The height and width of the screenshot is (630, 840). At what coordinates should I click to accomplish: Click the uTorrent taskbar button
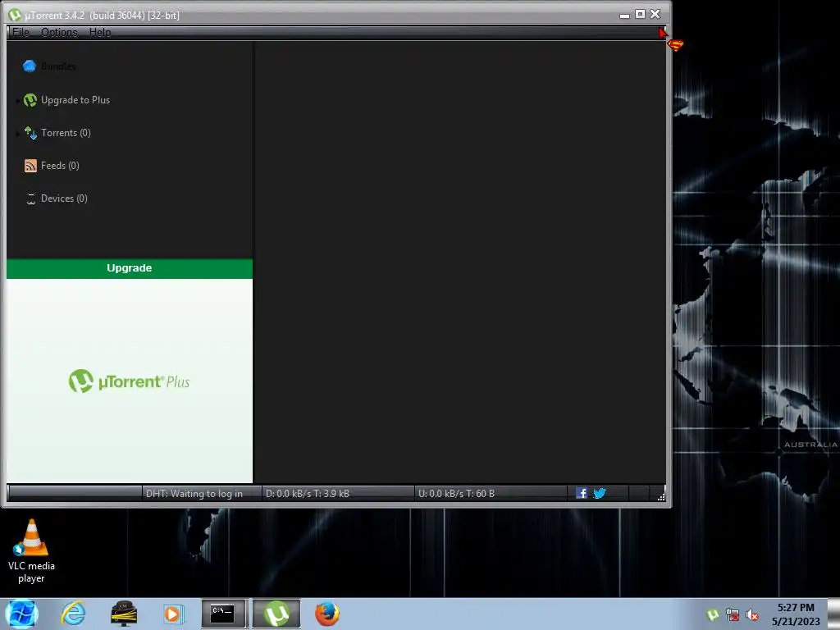pos(276,614)
